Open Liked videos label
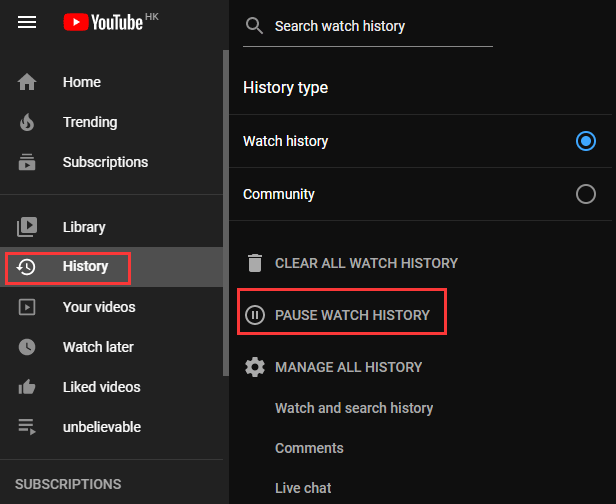This screenshot has height=504, width=616. coord(101,387)
